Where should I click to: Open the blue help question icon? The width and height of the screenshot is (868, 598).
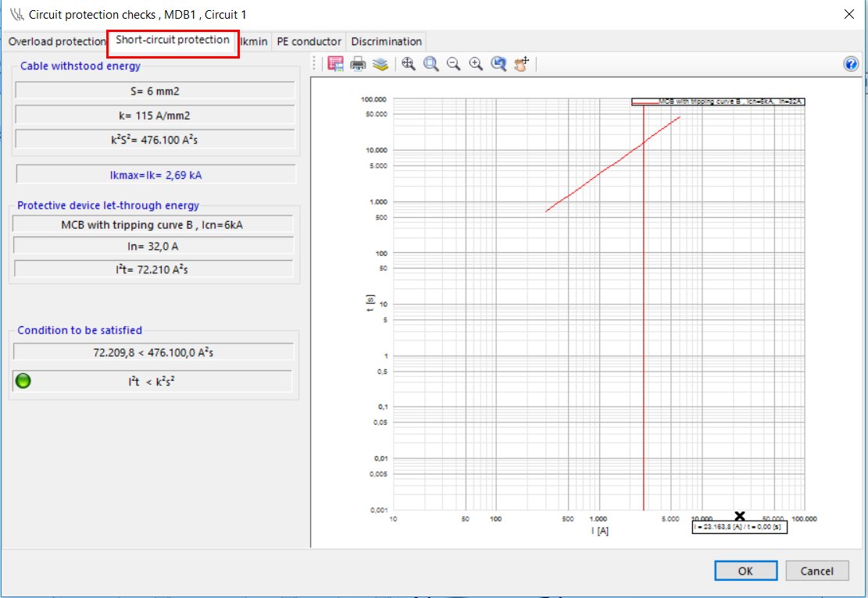tap(851, 64)
